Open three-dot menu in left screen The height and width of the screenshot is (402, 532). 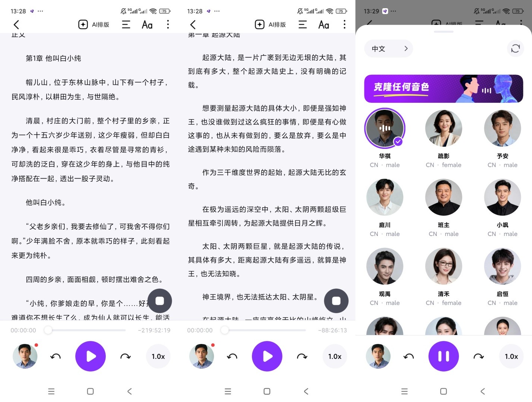[x=168, y=25]
